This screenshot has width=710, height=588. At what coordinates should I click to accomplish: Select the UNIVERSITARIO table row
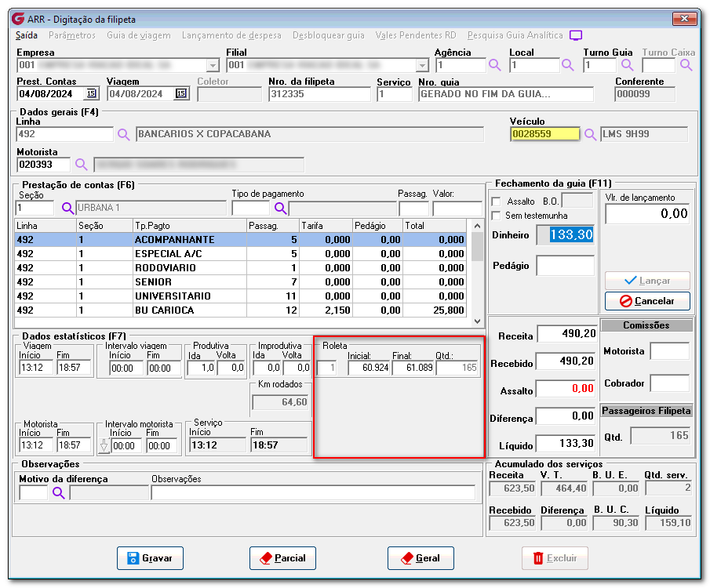tap(240, 296)
